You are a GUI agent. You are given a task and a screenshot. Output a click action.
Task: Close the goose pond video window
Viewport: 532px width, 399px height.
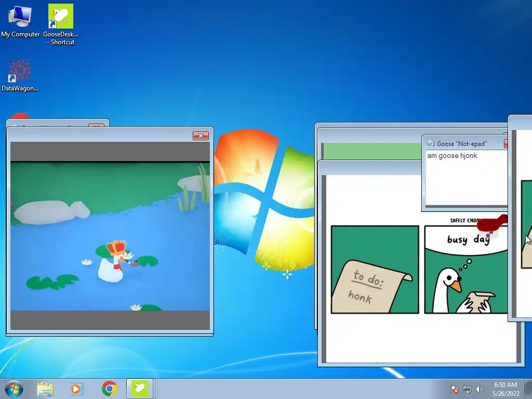[201, 136]
